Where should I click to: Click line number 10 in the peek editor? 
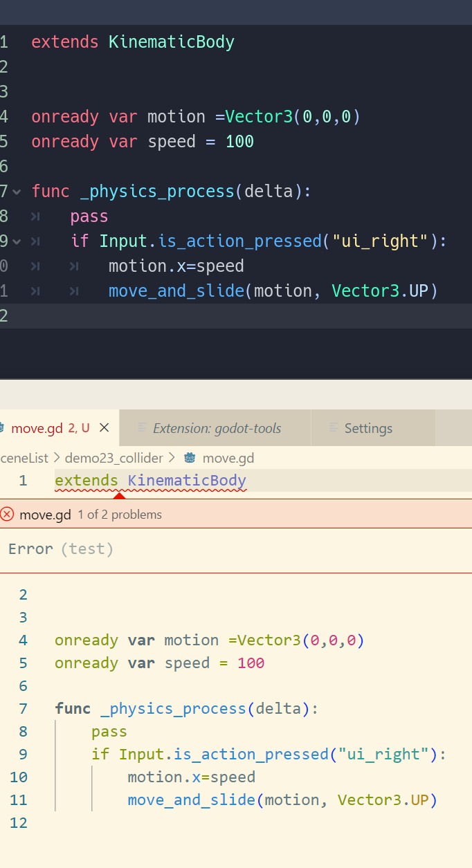pyautogui.click(x=19, y=777)
